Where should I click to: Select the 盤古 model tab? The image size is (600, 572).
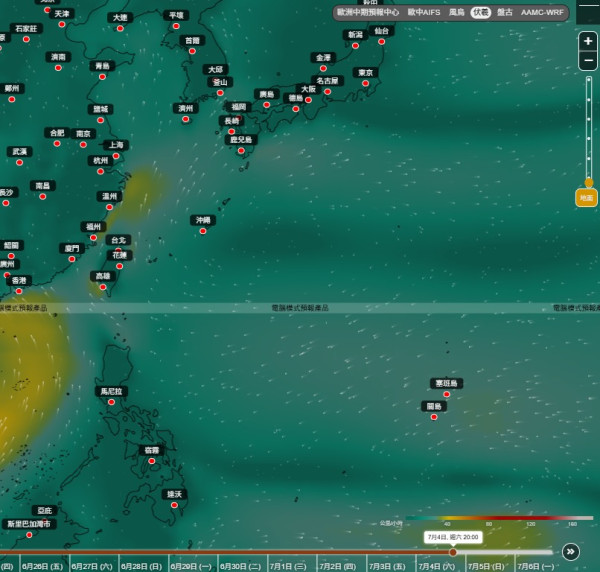(x=505, y=13)
